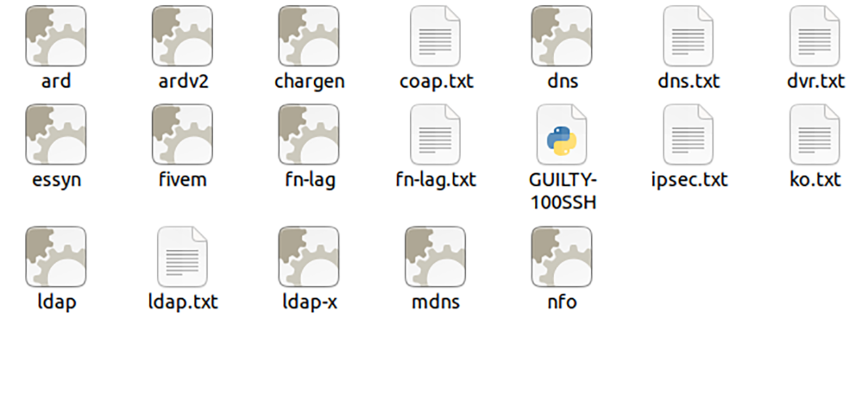Image resolution: width=868 pixels, height=411 pixels.
Task: Click the ldap.txt text file
Action: tap(182, 257)
